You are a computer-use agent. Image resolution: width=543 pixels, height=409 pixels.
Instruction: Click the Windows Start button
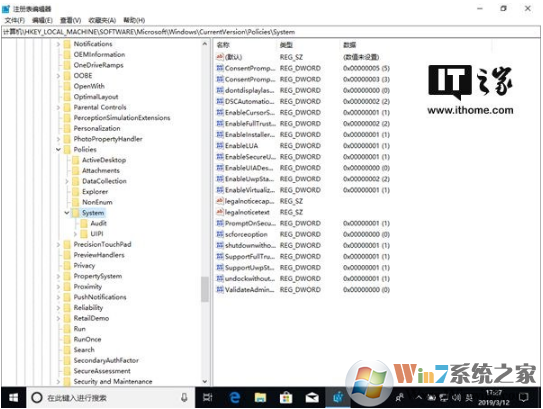tap(14, 398)
